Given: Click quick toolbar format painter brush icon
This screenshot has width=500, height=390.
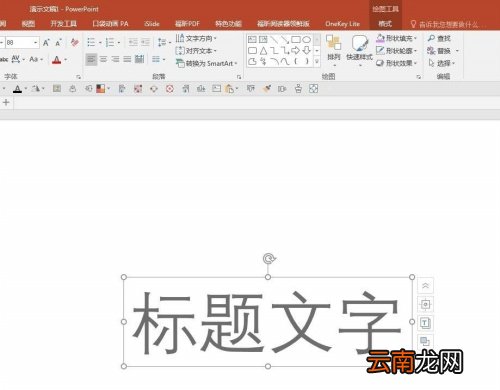Looking at the screenshot, I should click(267, 89).
